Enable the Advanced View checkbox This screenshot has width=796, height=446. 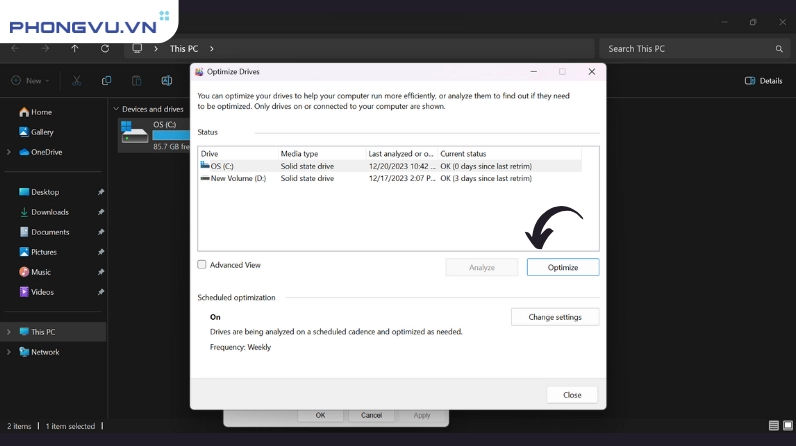point(202,265)
